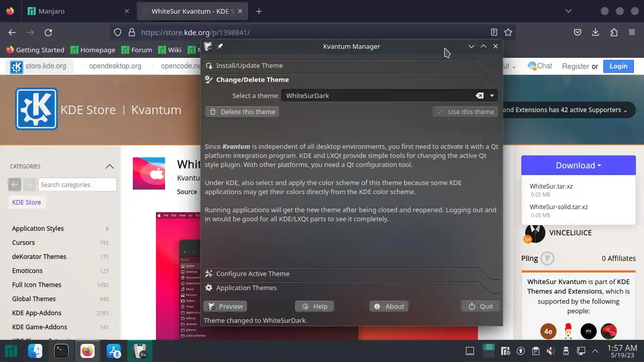The height and width of the screenshot is (362, 644).
Task: Open the Manjaro application launcher in taskbar
Action: (11, 350)
